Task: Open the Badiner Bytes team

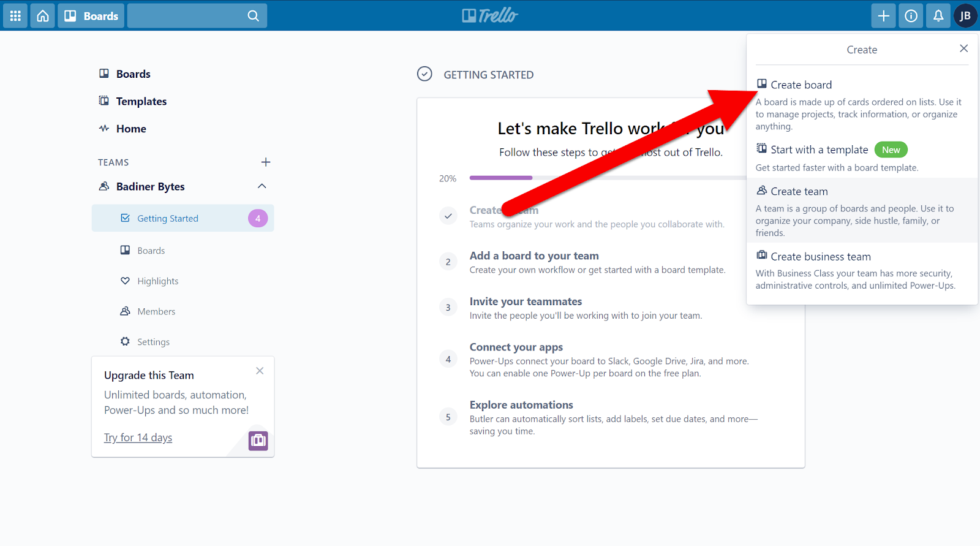Action: 150,186
